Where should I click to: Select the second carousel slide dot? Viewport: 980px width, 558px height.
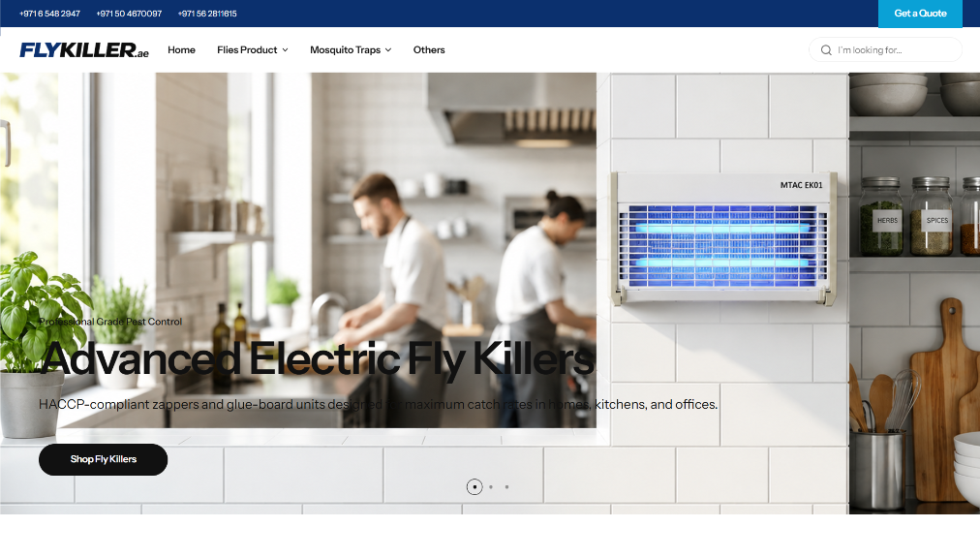[x=491, y=486]
